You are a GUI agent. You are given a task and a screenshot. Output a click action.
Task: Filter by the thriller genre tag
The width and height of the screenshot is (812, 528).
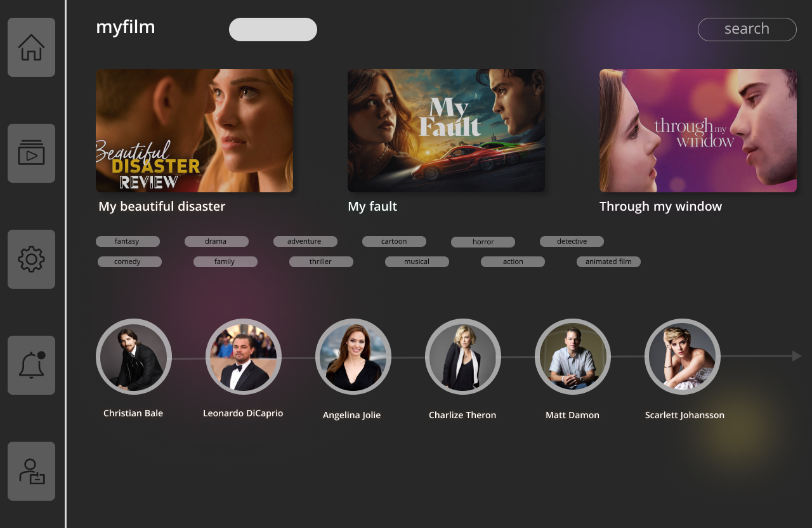point(321,261)
